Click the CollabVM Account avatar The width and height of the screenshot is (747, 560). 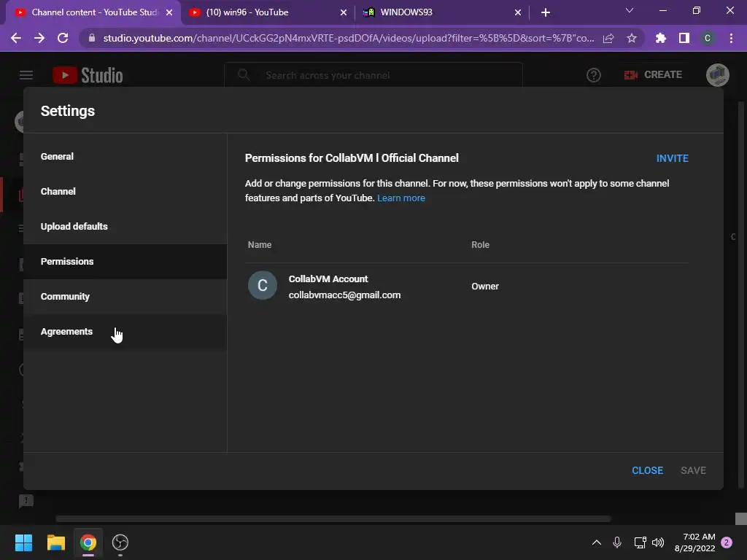pos(263,285)
